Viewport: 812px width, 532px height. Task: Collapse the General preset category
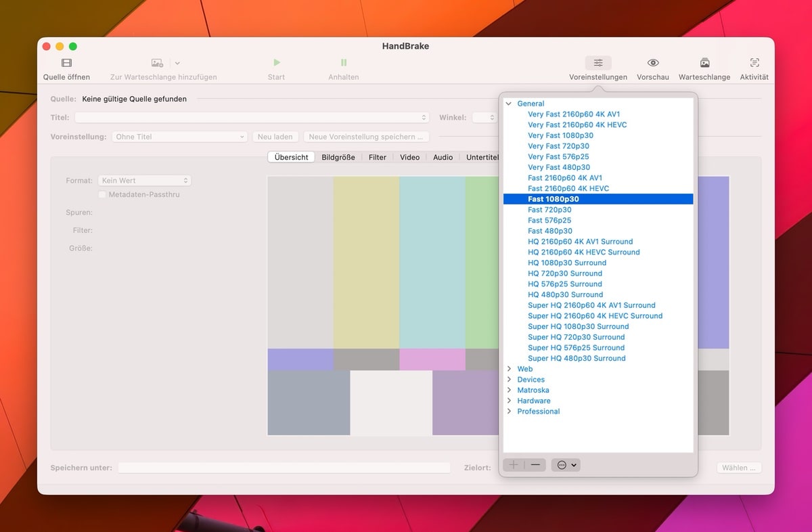pos(509,104)
